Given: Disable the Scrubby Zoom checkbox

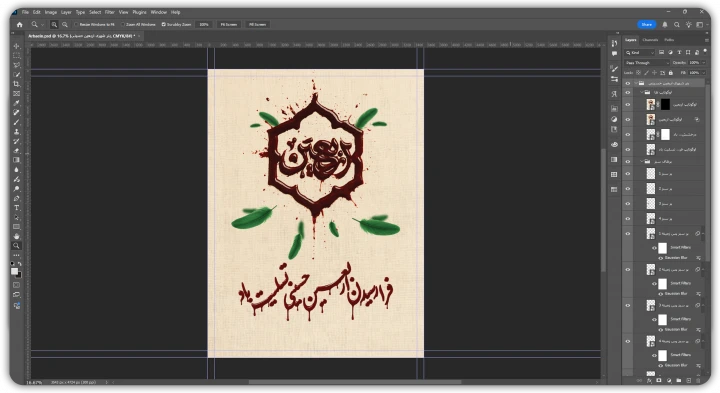Looking at the screenshot, I should point(163,24).
